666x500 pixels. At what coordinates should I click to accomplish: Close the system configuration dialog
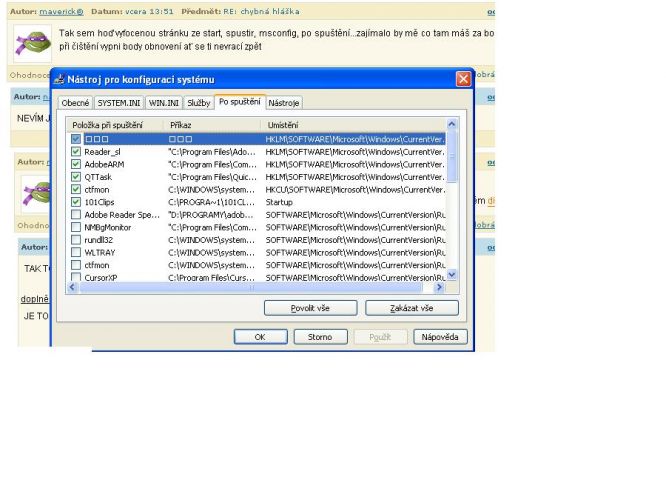(x=463, y=79)
